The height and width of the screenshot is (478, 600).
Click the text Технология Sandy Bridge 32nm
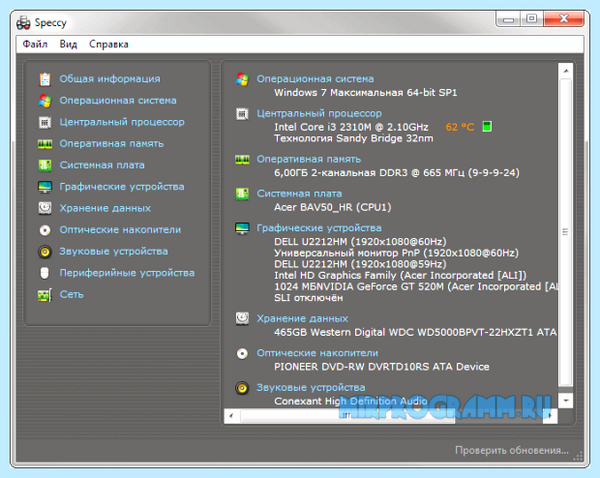(x=354, y=139)
